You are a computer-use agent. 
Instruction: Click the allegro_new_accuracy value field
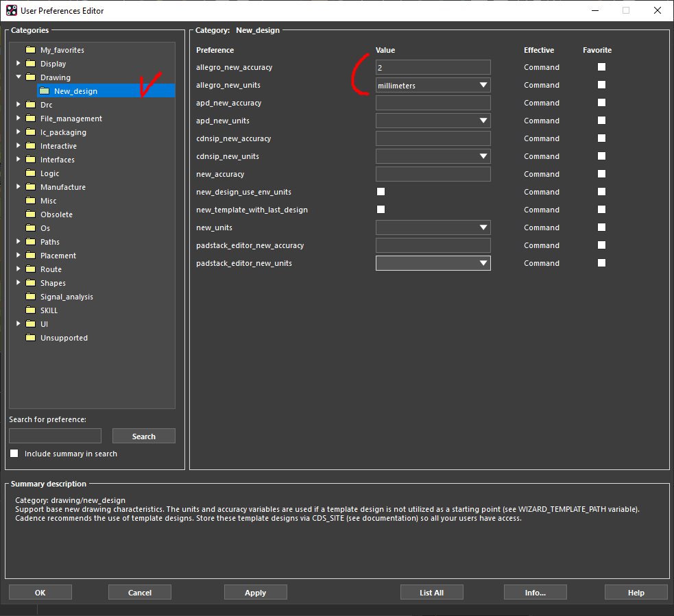(x=433, y=67)
